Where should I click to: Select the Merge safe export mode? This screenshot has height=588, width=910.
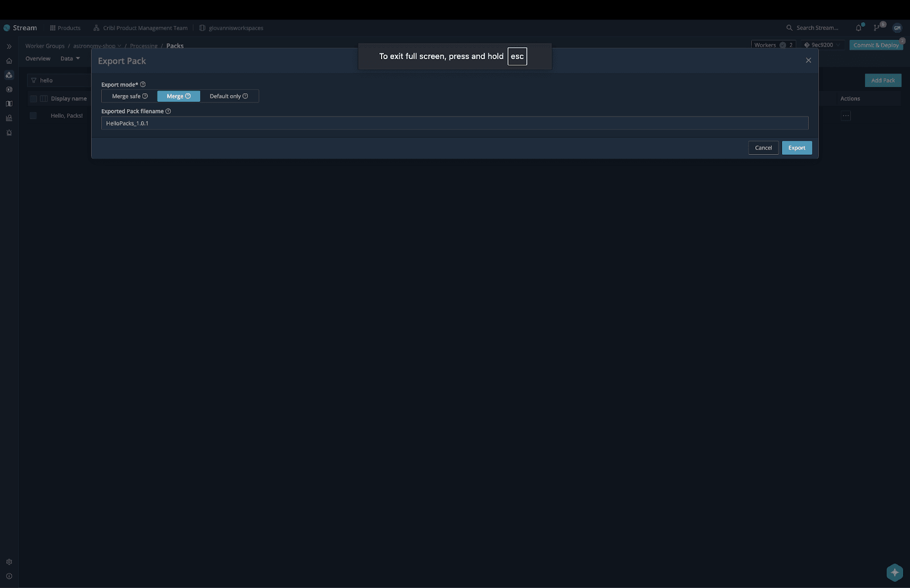tap(129, 96)
